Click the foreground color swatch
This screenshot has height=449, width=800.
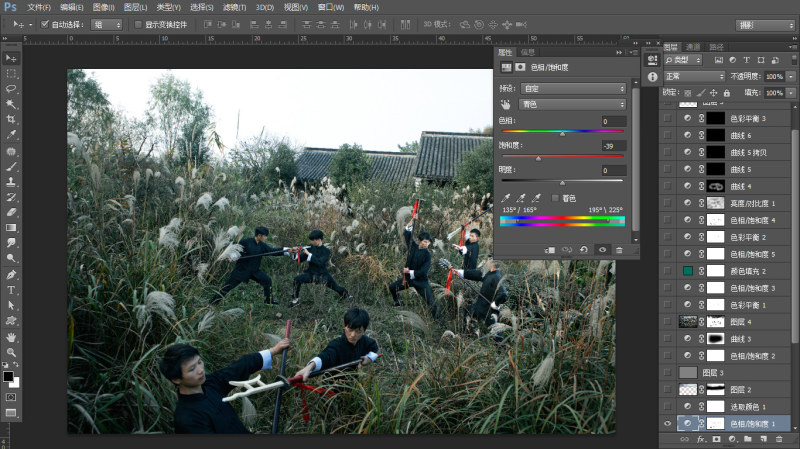pos(8,377)
